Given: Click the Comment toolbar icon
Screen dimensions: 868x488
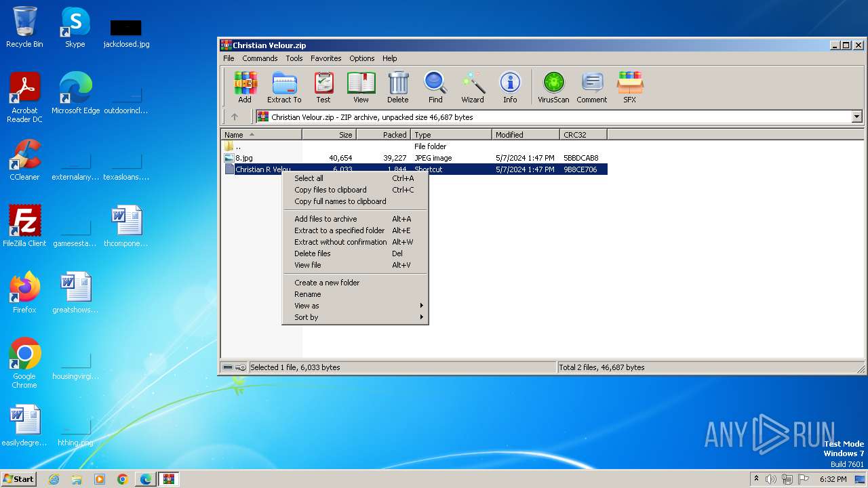Looking at the screenshot, I should 592,87.
